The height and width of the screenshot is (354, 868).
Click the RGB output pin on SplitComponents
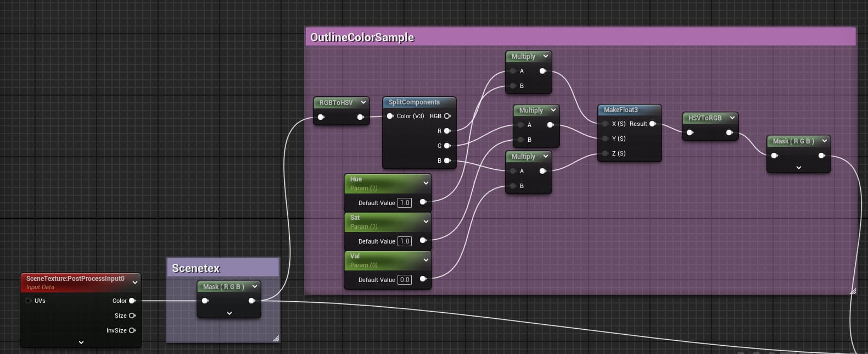[447, 116]
